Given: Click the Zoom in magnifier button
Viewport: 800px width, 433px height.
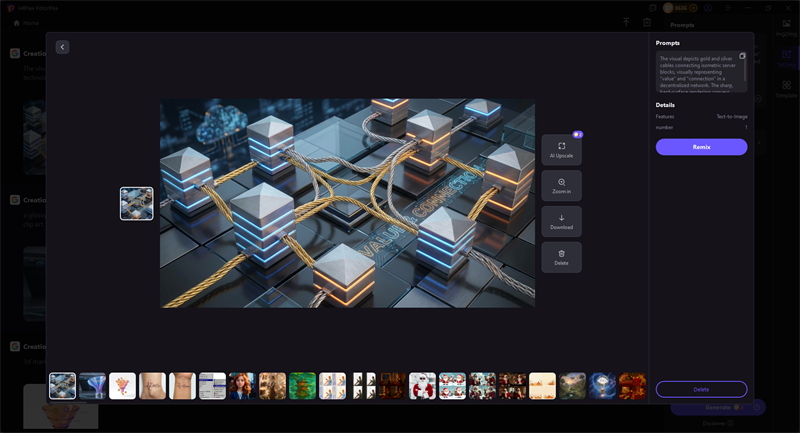Looking at the screenshot, I should [x=561, y=186].
